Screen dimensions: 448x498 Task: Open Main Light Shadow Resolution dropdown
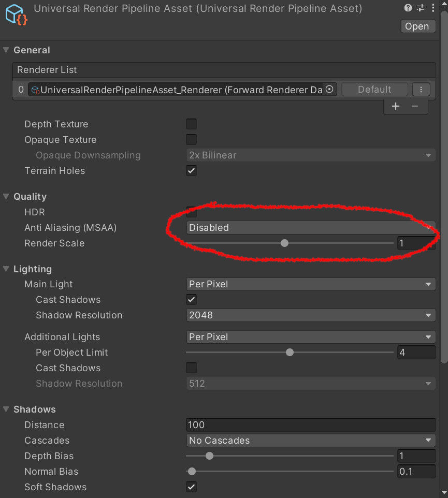pos(311,315)
